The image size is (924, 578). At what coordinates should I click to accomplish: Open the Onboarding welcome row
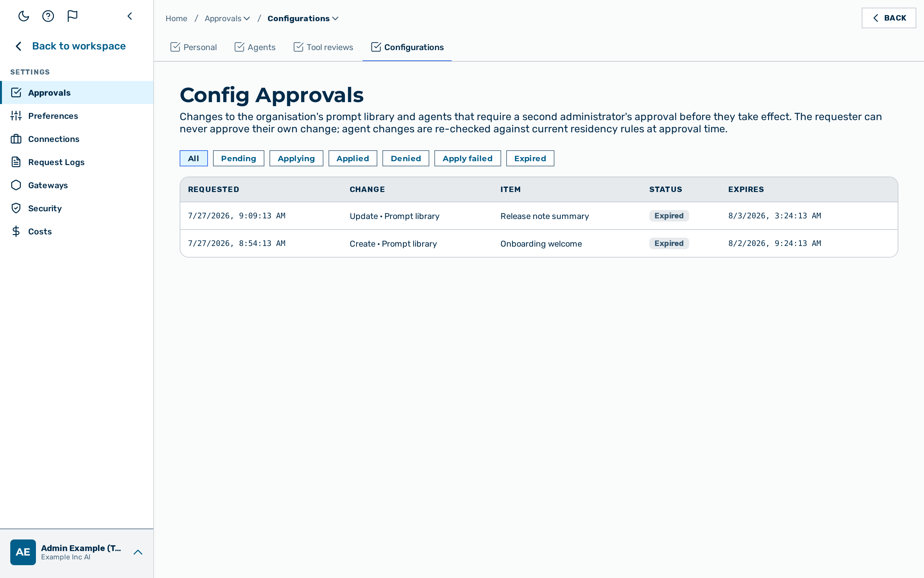539,243
